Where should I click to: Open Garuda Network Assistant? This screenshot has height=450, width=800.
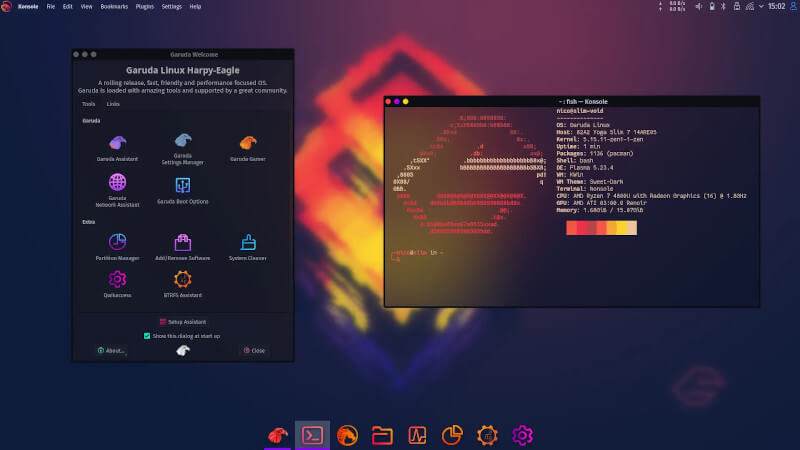117,190
